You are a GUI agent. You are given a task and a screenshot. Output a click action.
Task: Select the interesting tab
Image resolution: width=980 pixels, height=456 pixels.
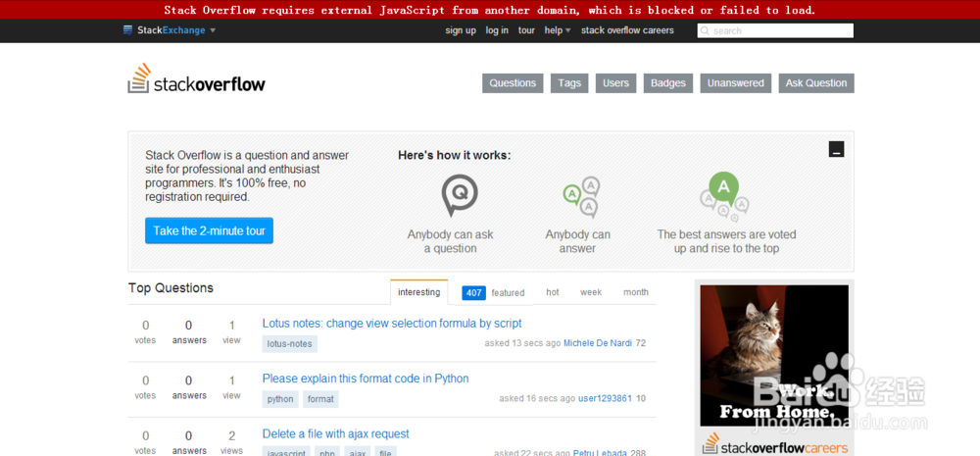(x=418, y=292)
